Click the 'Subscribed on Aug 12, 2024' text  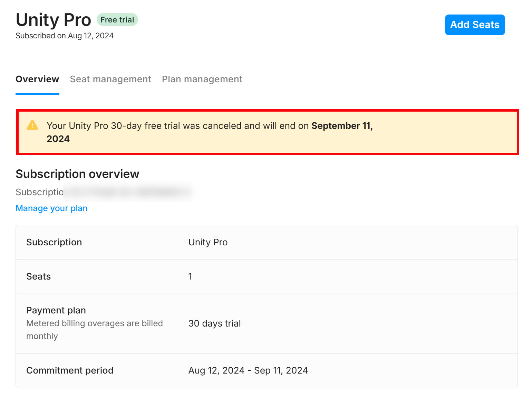tap(65, 36)
